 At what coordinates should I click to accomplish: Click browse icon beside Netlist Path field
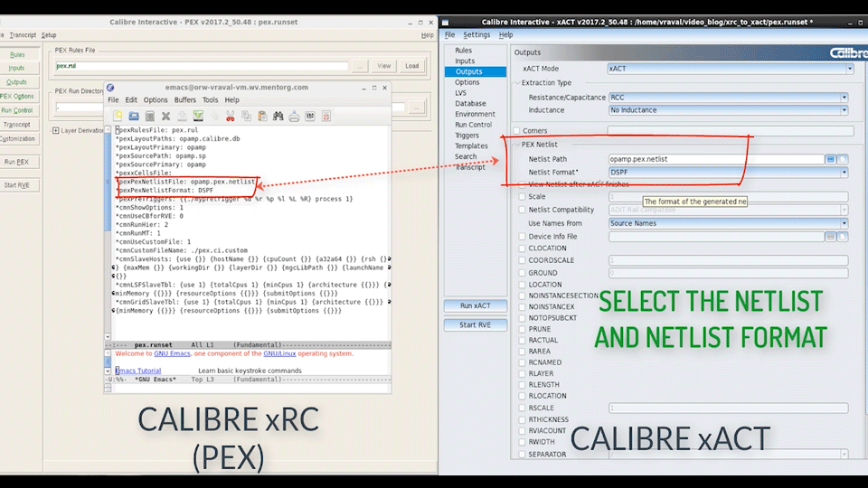(x=830, y=159)
